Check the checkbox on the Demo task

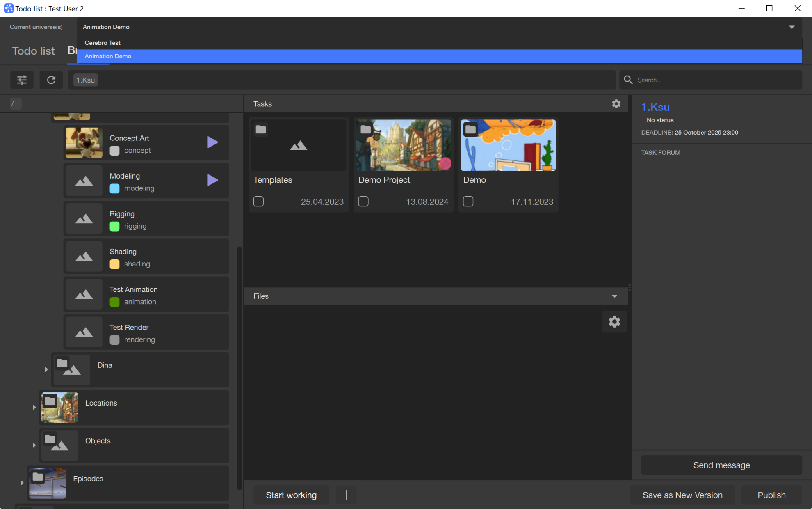tap(468, 202)
